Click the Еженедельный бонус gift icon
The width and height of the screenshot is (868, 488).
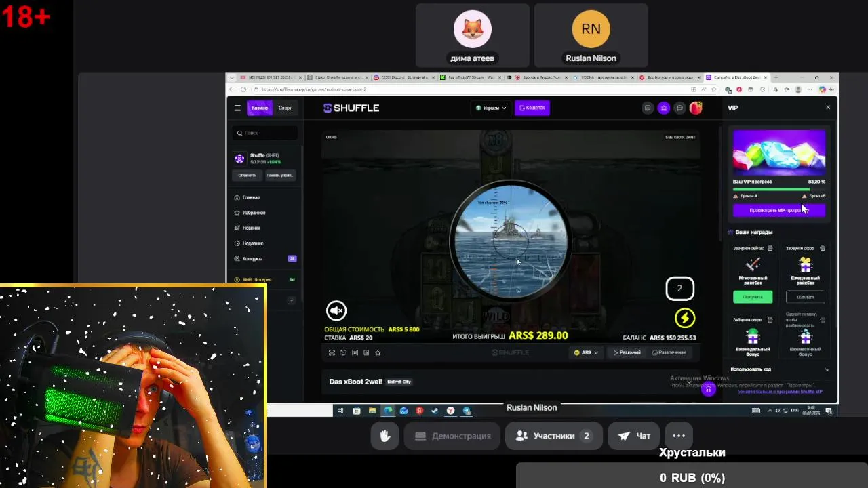pos(753,336)
